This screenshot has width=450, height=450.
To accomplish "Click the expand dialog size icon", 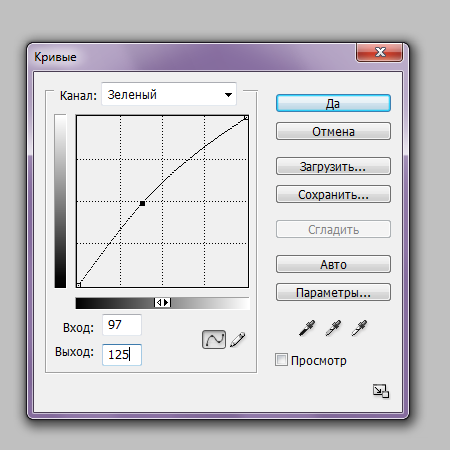I will (381, 391).
